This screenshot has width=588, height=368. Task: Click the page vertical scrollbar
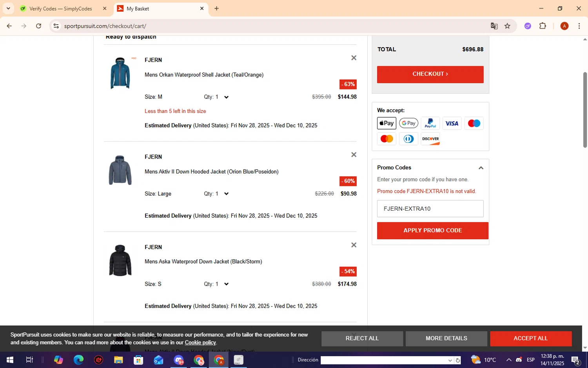585,110
